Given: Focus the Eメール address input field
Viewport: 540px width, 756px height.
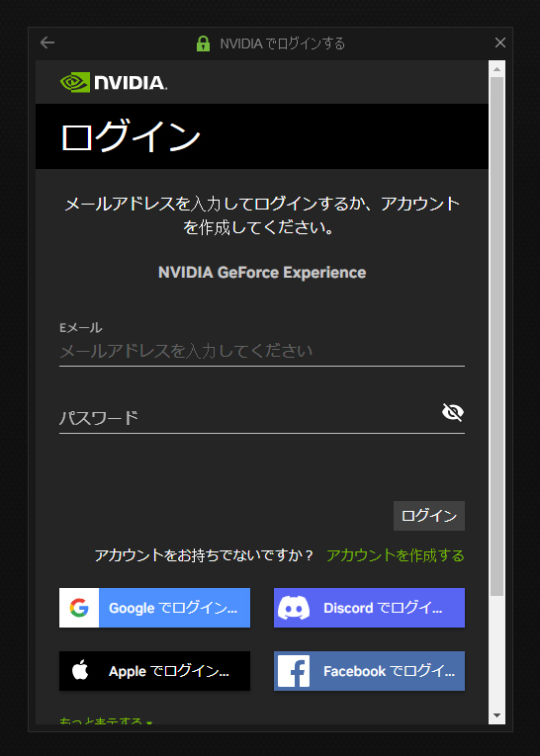Looking at the screenshot, I should pyautogui.click(x=261, y=351).
